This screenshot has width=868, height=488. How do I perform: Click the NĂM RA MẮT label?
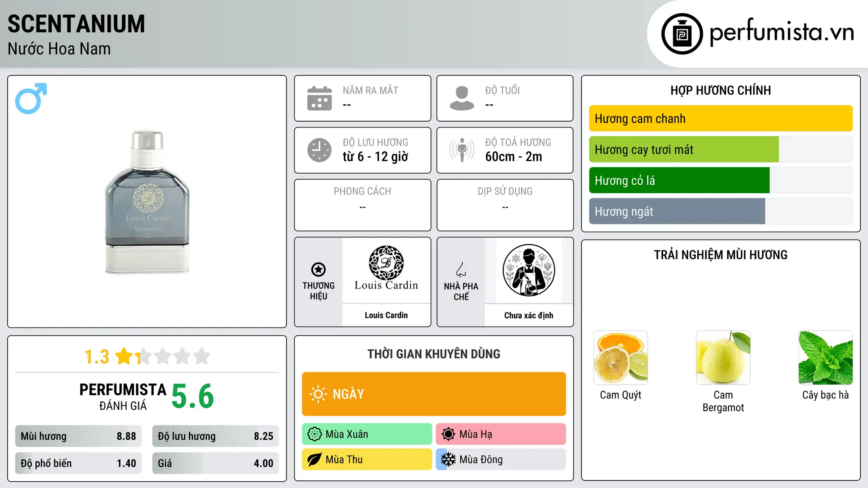370,90
